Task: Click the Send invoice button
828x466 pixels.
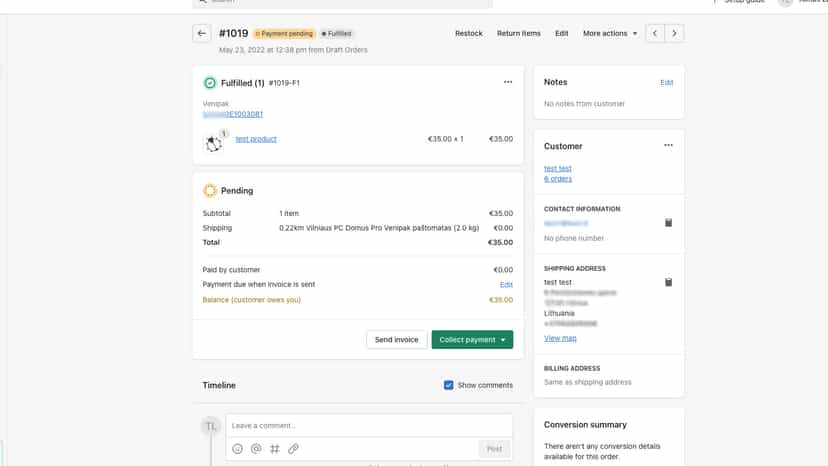Action: (397, 340)
